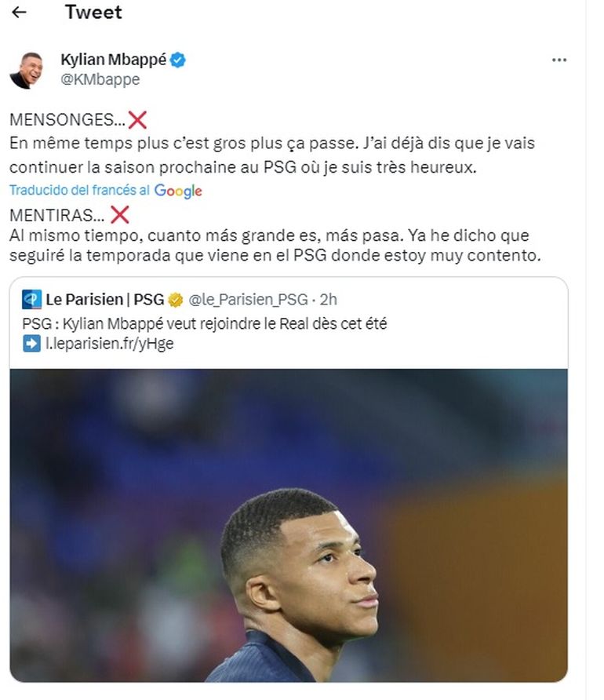The image size is (604, 700).
Task: Click the Google logo
Action: 178,191
